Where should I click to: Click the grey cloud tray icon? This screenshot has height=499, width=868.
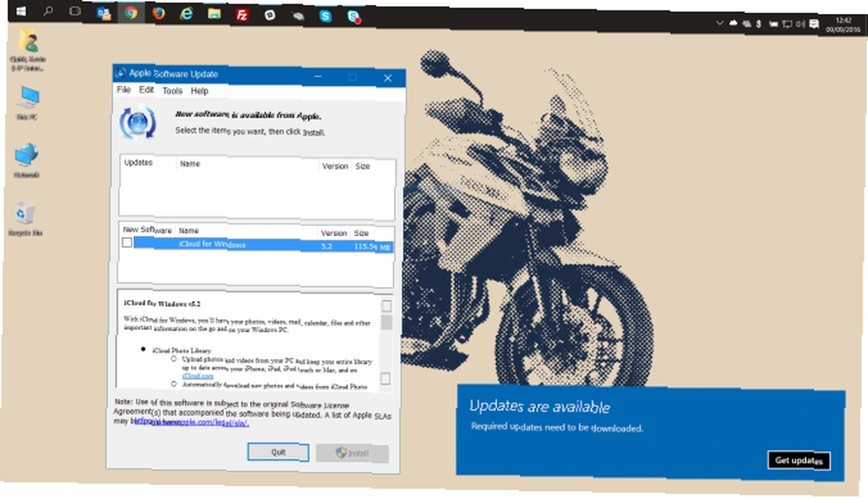pyautogui.click(x=746, y=23)
